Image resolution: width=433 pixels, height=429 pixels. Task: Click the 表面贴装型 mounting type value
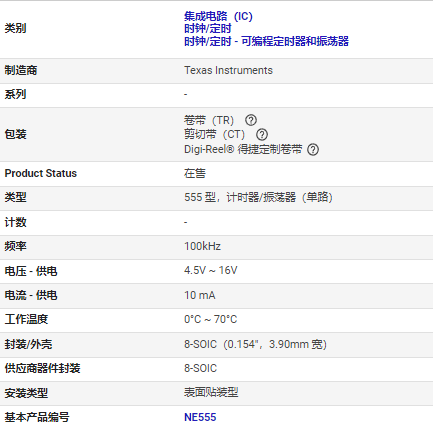[x=211, y=392]
